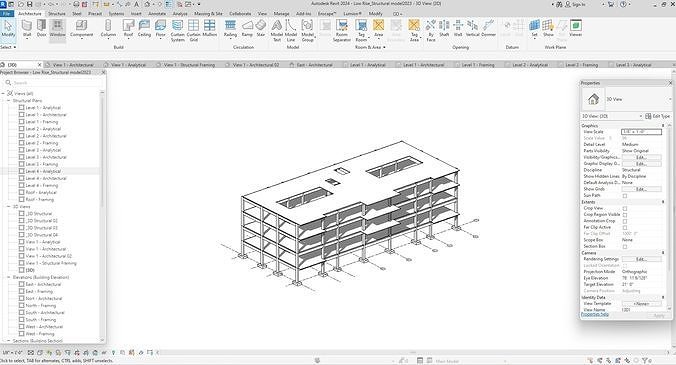Activate the Curtain Grid tool

194,31
